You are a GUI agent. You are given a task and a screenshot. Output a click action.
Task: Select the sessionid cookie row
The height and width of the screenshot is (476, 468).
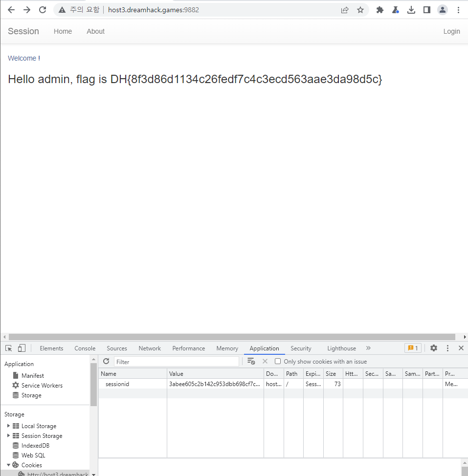(283, 384)
